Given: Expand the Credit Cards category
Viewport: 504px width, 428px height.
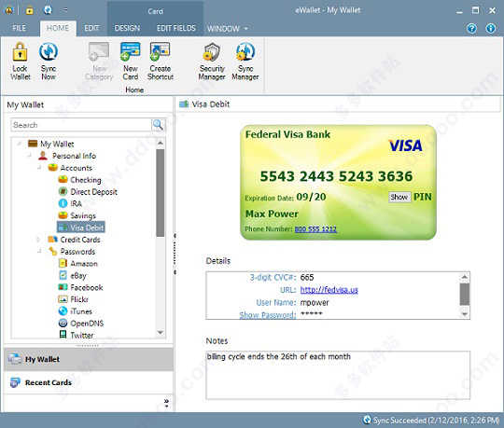Looking at the screenshot, I should pyautogui.click(x=38, y=240).
